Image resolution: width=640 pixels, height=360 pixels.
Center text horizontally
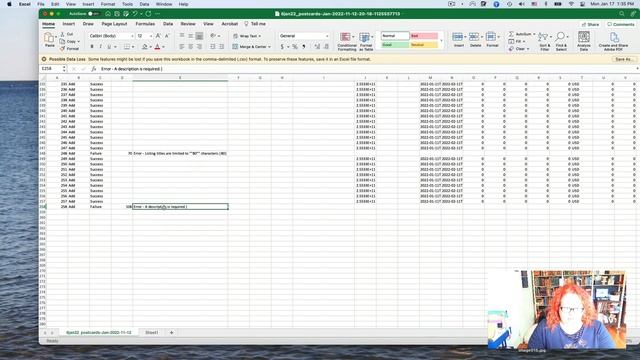(191, 47)
